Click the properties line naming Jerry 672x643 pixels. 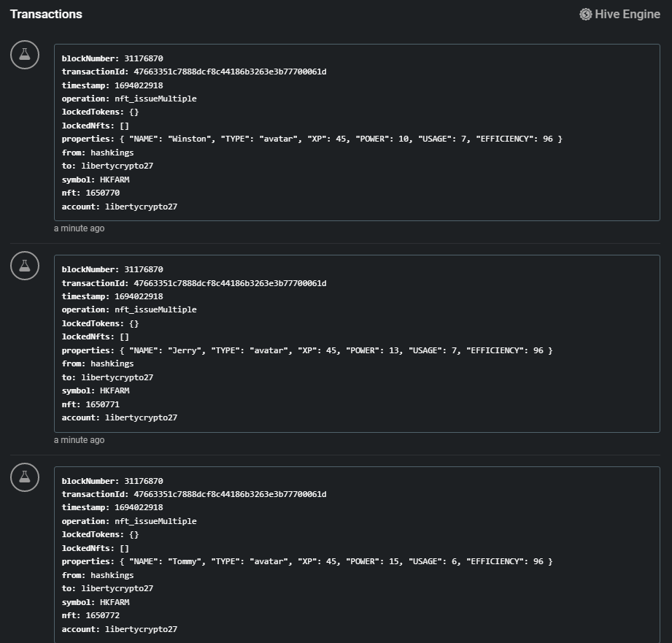(307, 350)
